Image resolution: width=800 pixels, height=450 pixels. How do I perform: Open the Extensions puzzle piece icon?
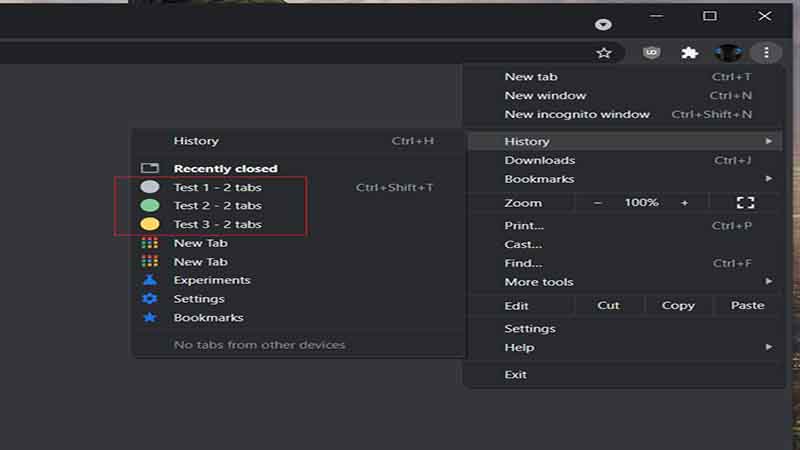[689, 53]
